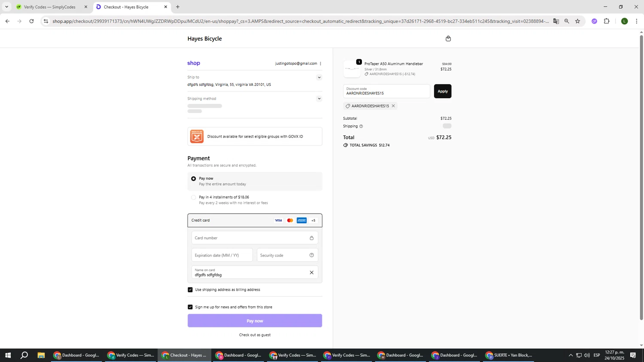This screenshot has width=644, height=362.
Task: Expand the Ship to address section
Action: tap(319, 78)
